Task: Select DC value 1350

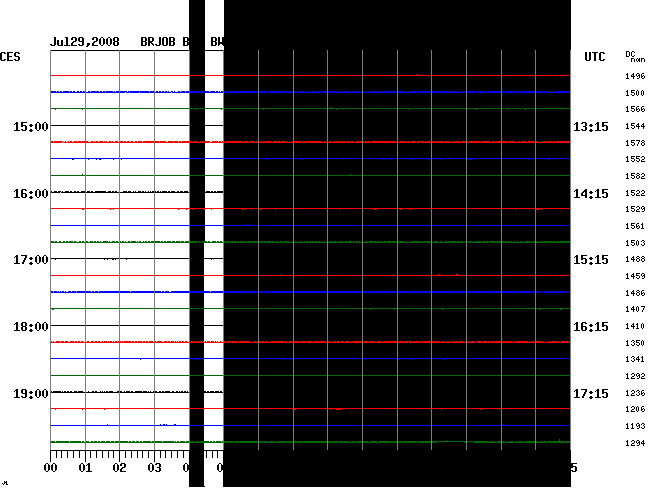Action: point(635,343)
